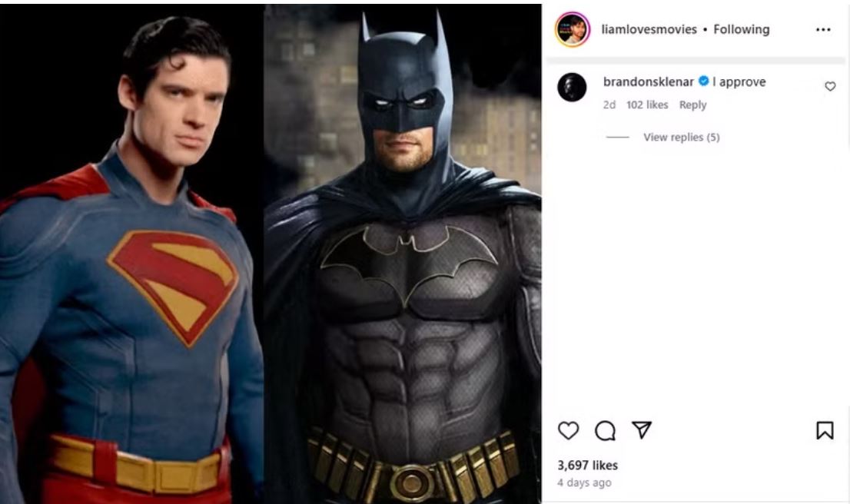Share the post via paper plane icon

pyautogui.click(x=642, y=431)
